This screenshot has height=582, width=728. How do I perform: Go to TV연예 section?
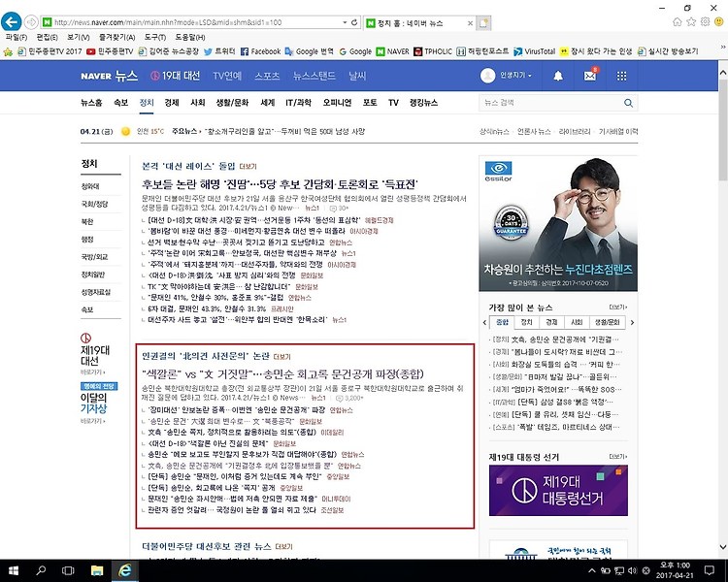pos(227,76)
